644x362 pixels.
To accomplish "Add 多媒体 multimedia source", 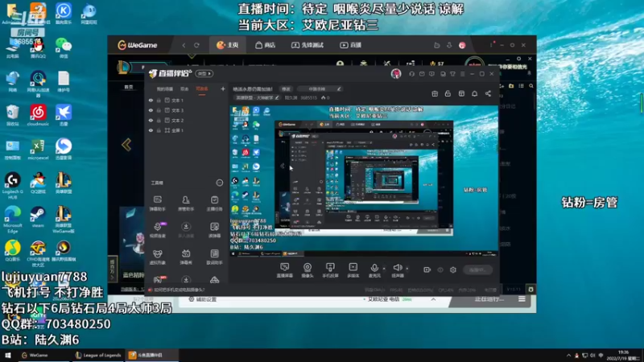I will (353, 270).
